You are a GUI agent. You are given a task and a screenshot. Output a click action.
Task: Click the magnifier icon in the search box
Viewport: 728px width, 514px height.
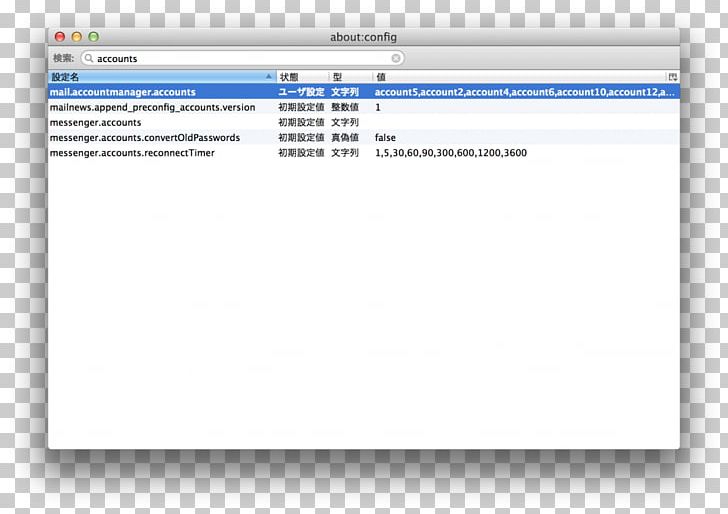(89, 59)
